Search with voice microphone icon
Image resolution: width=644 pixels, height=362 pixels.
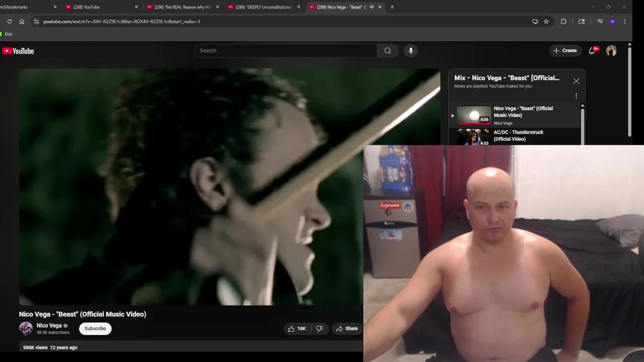click(x=411, y=51)
